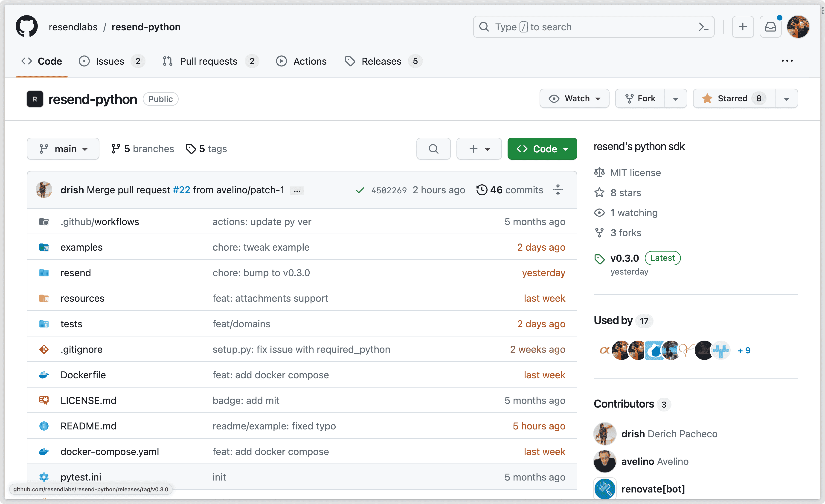Click the commit history clock icon
825x504 pixels.
click(482, 190)
